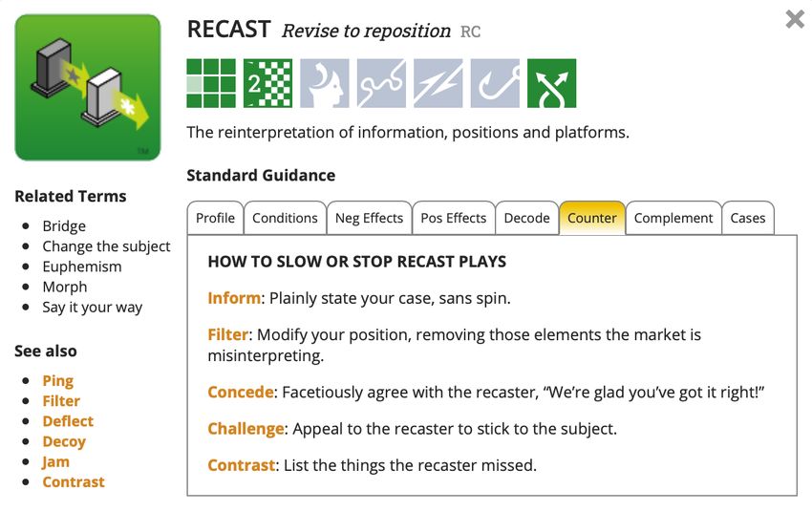Click the green nine-square grid icon
Screen dimensions: 812x512
pyautogui.click(x=211, y=83)
